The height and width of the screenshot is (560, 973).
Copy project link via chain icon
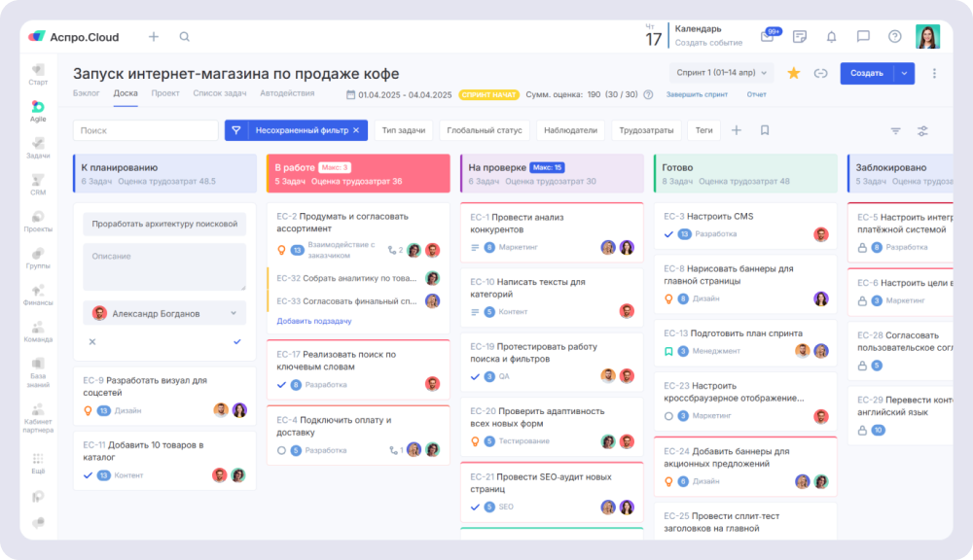(x=820, y=73)
